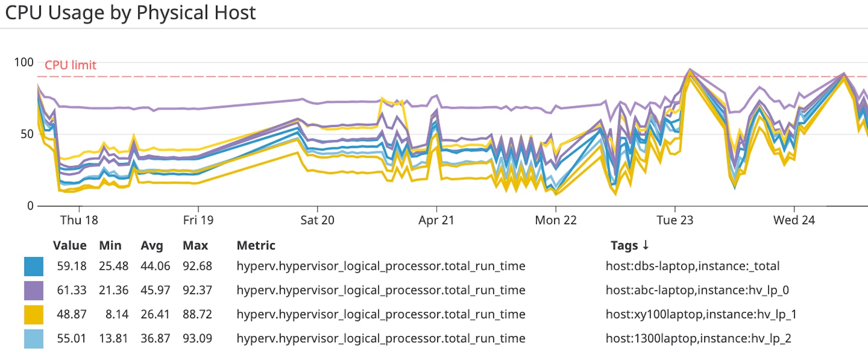
Task: Sort the legend by Min column
Action: pos(110,245)
